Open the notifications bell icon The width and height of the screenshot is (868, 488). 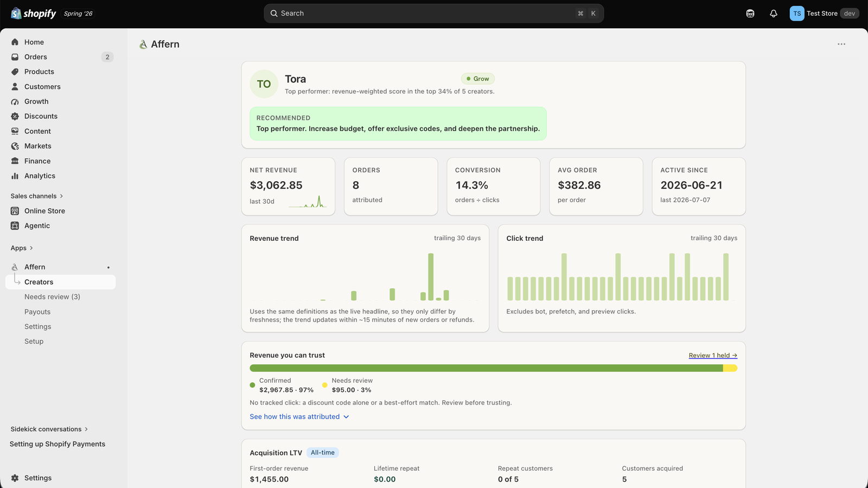[774, 14]
